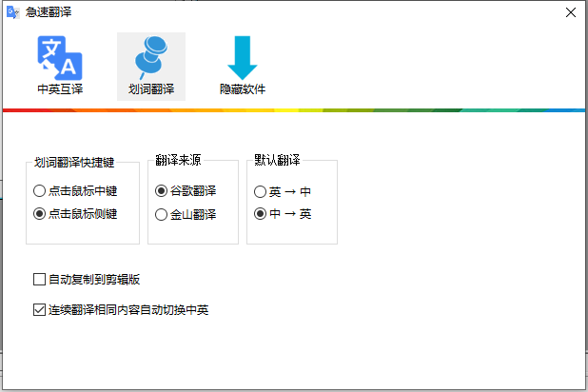
Task: Click the 划词翻译 tab label
Action: point(150,89)
